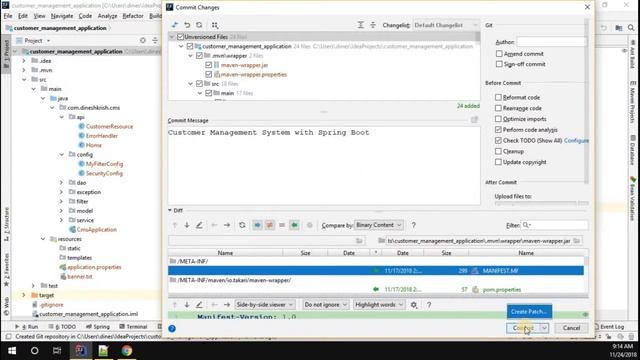
Task: Click in the Commit Message text area
Action: 324,165
